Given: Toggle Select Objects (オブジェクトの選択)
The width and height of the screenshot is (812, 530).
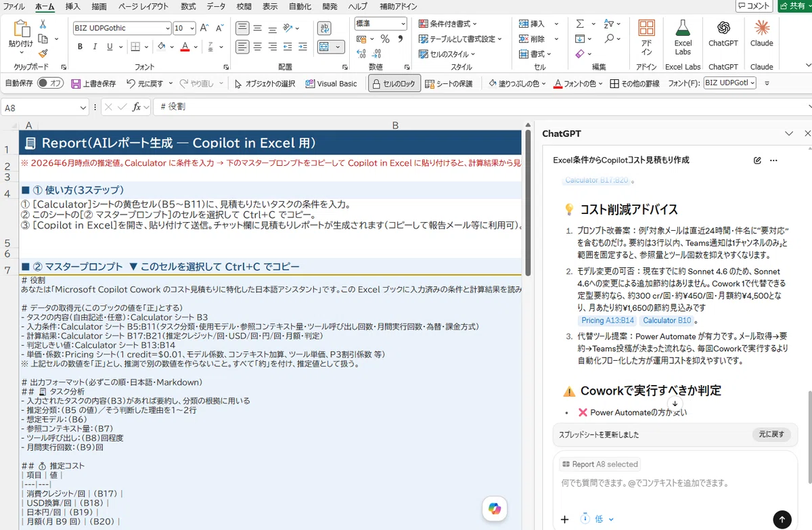Looking at the screenshot, I should coord(265,83).
